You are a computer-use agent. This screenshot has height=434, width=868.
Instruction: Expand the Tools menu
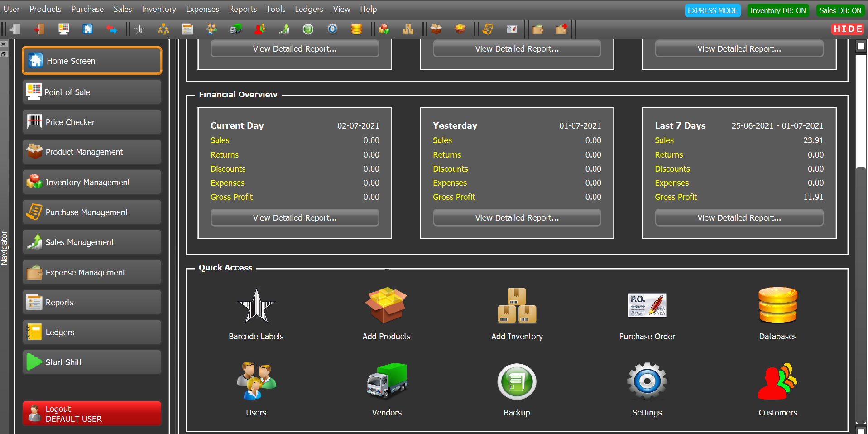click(275, 9)
